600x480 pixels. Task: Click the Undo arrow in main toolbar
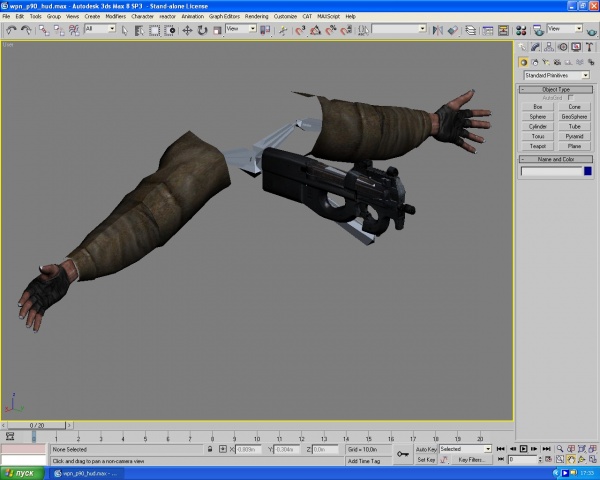click(x=10, y=30)
